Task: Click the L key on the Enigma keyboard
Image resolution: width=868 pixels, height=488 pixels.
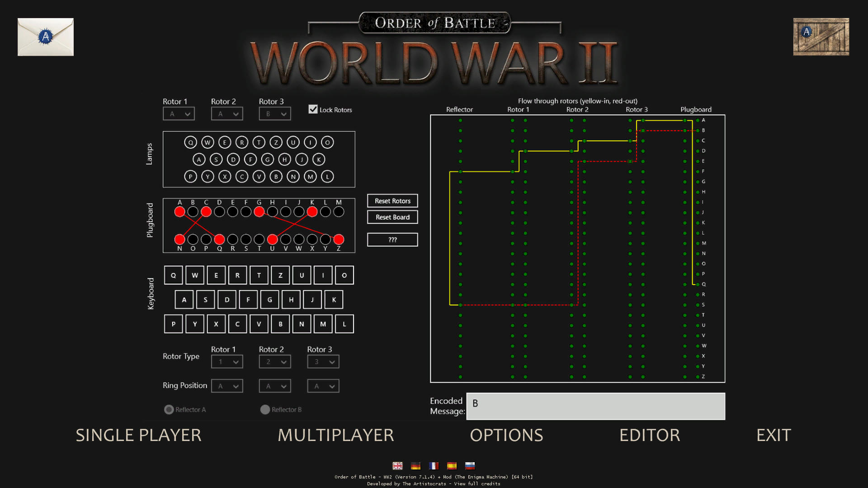Action: pos(344,324)
